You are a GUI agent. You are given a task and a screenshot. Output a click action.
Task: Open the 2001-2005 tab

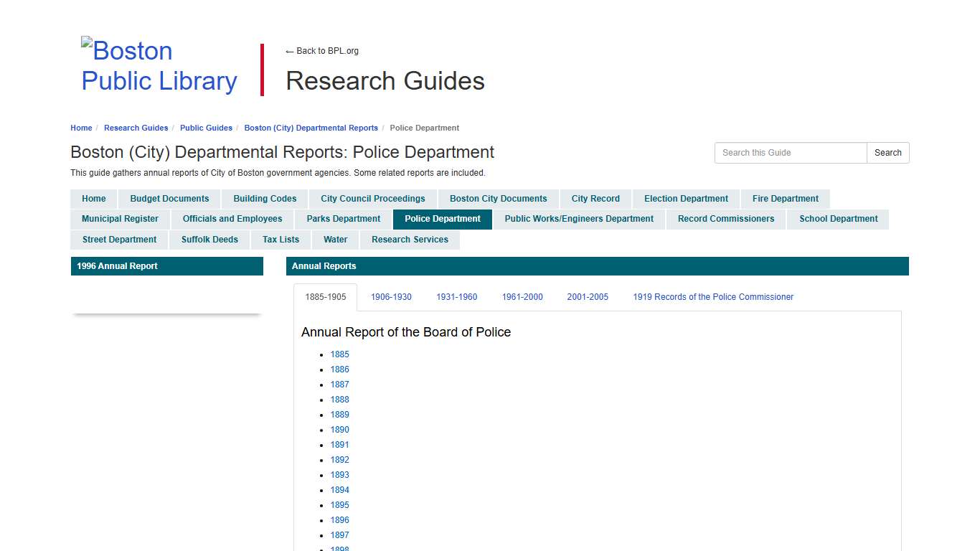click(x=587, y=296)
